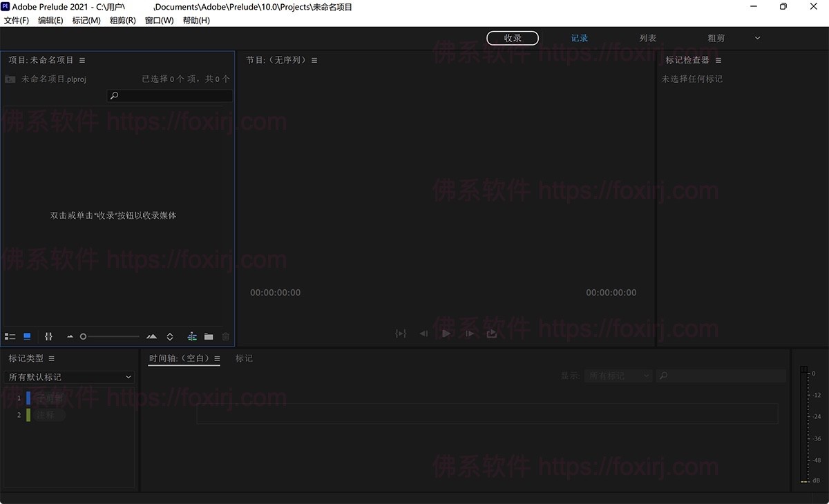Screen dimensions: 829x504
Task: Click the trash icon in project panel
Action: pyautogui.click(x=225, y=336)
